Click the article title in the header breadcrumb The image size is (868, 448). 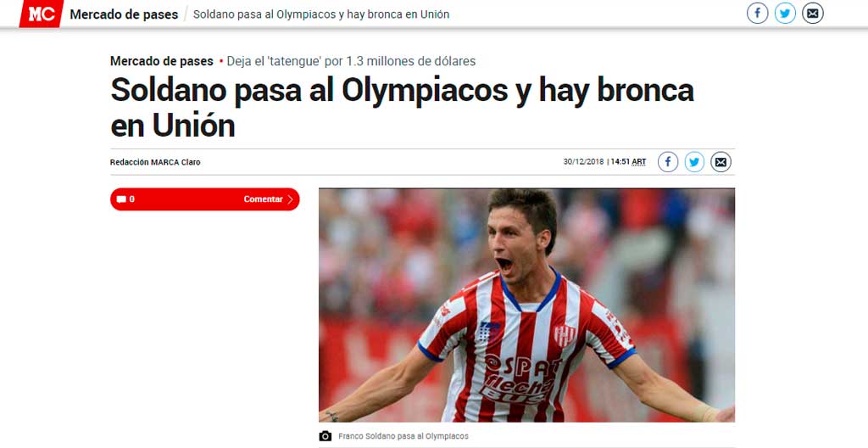[321, 14]
